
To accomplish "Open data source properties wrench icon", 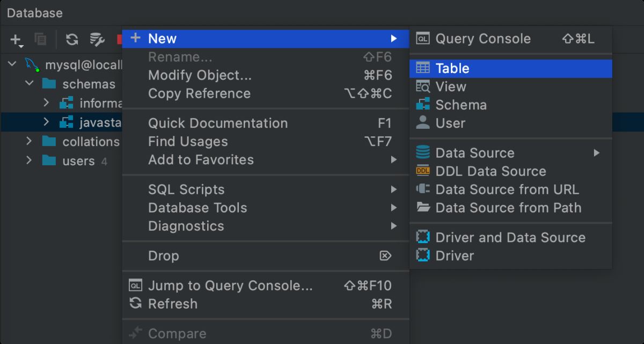I will point(97,39).
